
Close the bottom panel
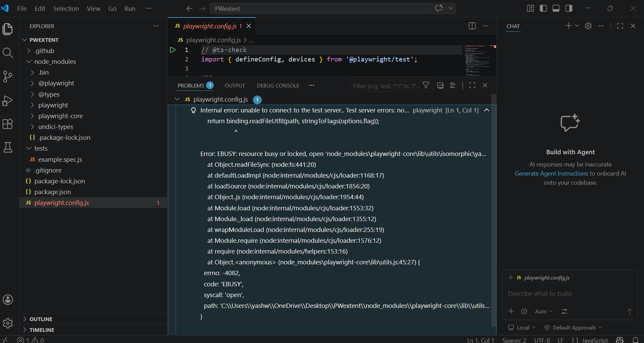click(485, 85)
